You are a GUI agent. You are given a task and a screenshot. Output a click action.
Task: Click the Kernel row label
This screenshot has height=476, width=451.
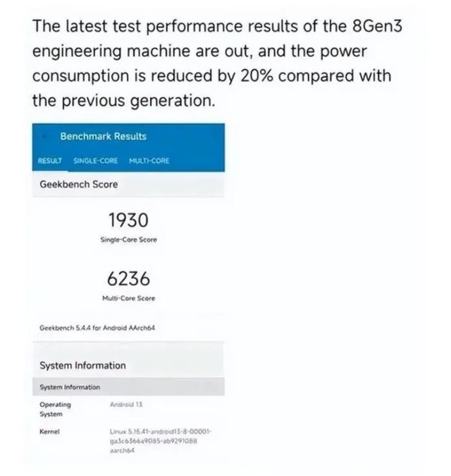48,431
